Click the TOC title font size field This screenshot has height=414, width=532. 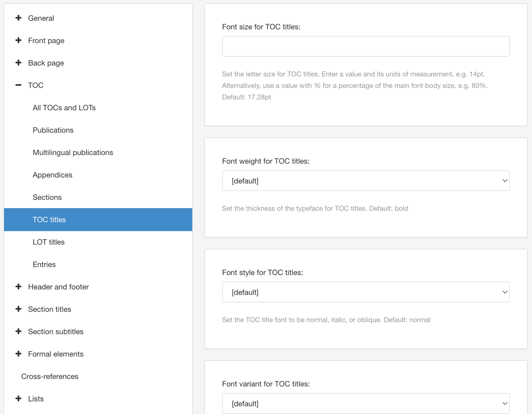pos(366,46)
